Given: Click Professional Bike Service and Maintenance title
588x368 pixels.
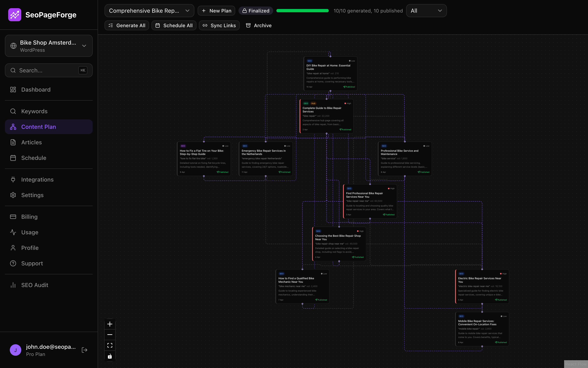Looking at the screenshot, I should click(399, 152).
